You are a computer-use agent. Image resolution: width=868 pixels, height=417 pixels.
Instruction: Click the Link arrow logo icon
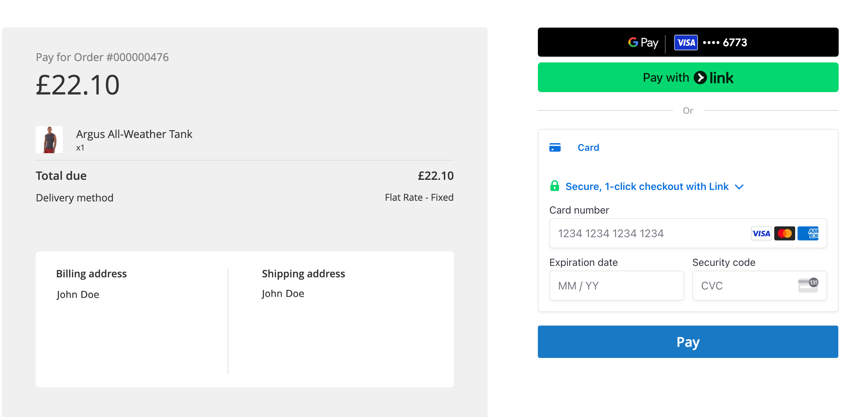click(x=700, y=78)
